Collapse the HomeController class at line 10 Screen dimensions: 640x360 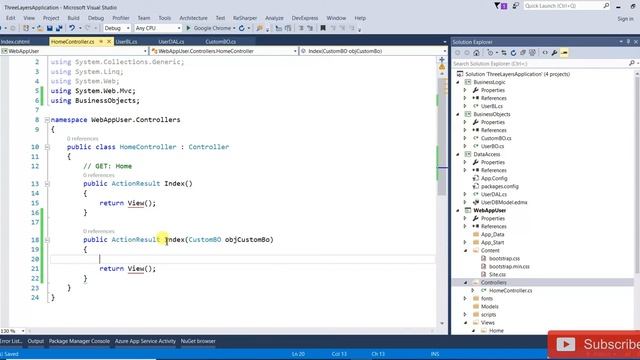47,147
